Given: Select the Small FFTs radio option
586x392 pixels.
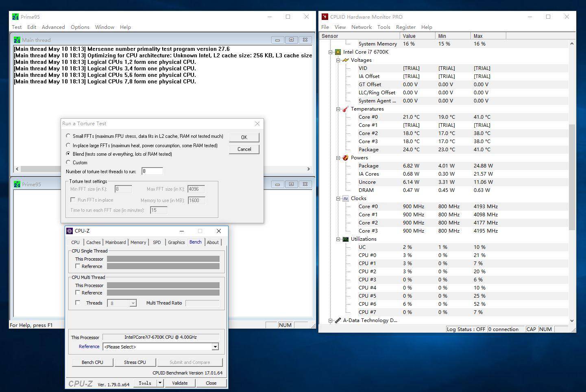Looking at the screenshot, I should point(68,136).
